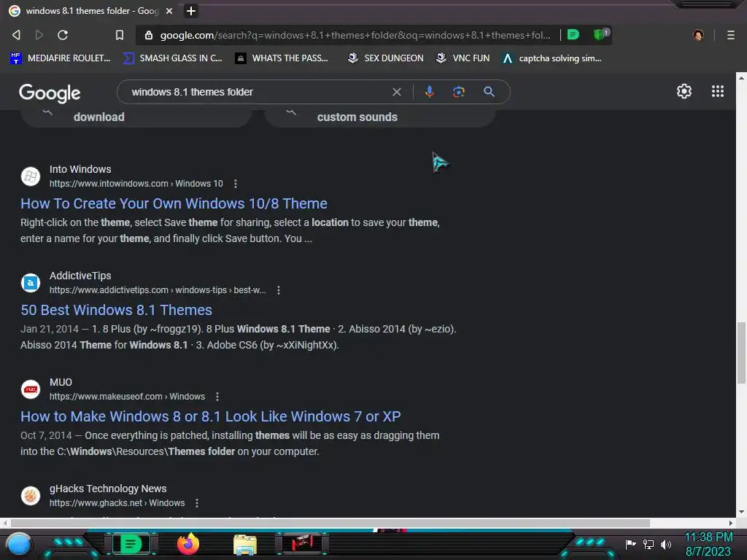Click in the Google search box
Image resolution: width=747 pixels, height=560 pixels.
[x=258, y=92]
